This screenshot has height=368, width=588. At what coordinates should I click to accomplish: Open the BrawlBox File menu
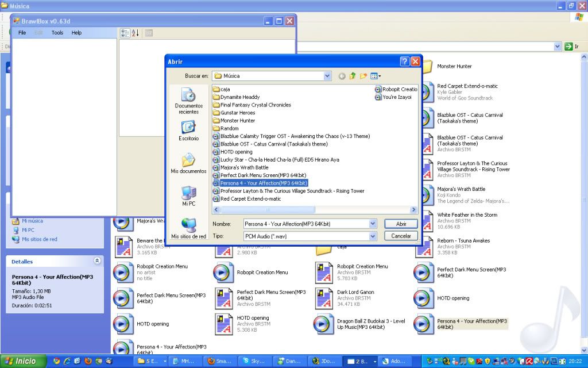[22, 33]
